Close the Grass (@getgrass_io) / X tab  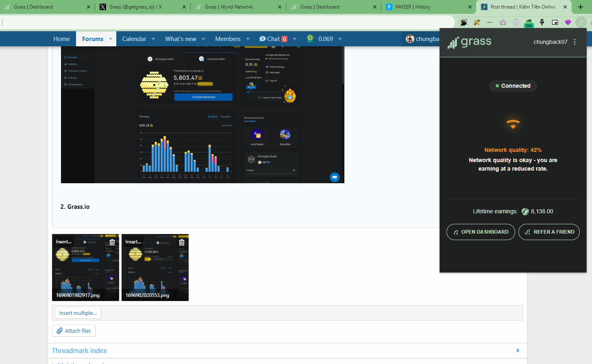click(184, 7)
